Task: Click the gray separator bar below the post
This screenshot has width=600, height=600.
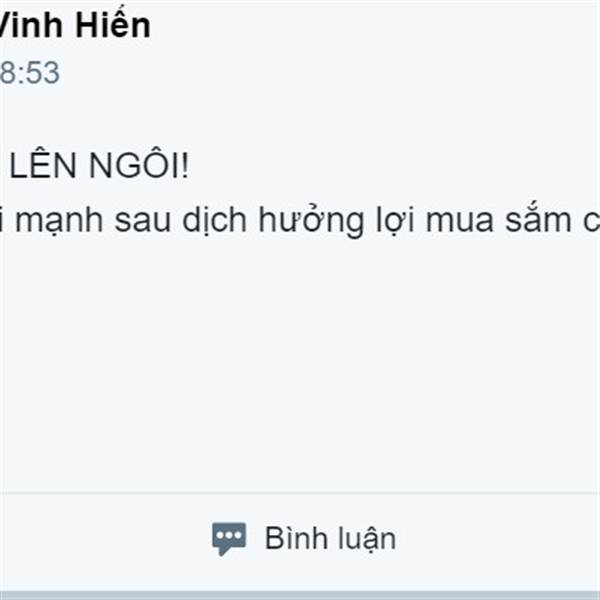Action: (x=300, y=595)
